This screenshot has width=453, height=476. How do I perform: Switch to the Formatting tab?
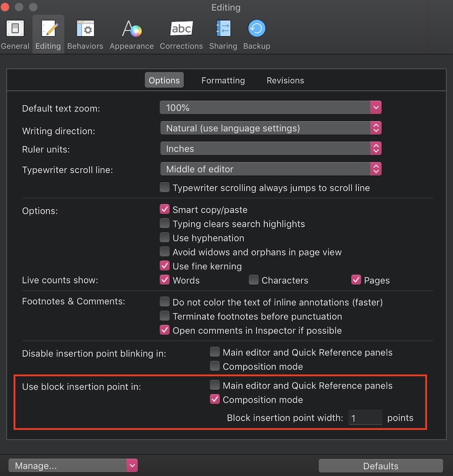[223, 80]
